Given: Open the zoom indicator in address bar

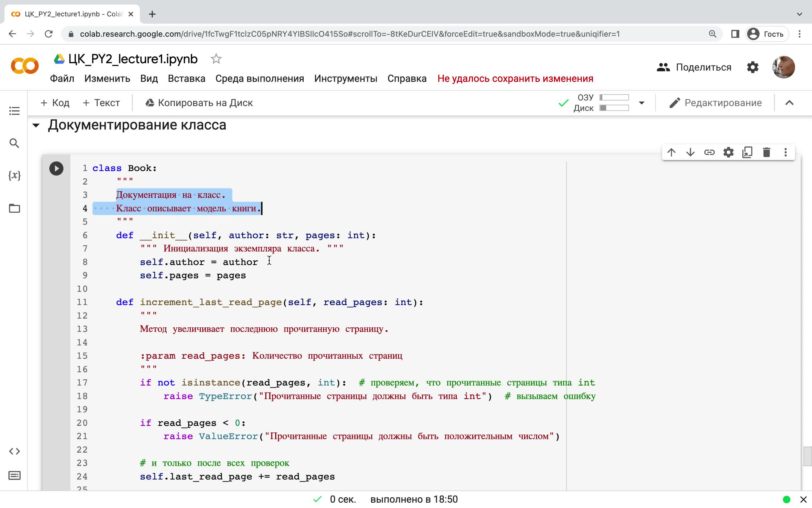Looking at the screenshot, I should [x=713, y=34].
